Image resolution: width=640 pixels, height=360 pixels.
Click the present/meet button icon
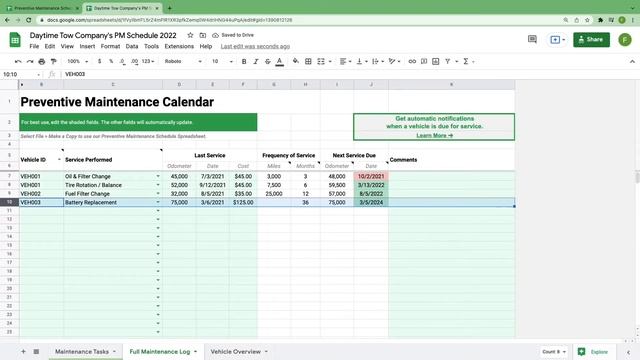point(558,40)
